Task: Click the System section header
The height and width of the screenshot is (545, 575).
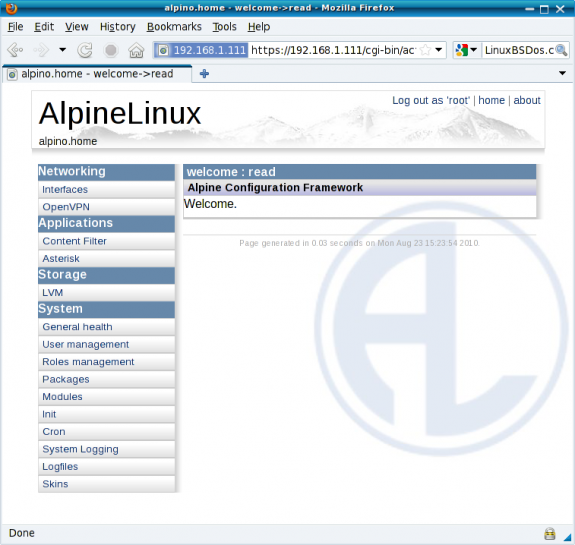Action: pos(106,310)
